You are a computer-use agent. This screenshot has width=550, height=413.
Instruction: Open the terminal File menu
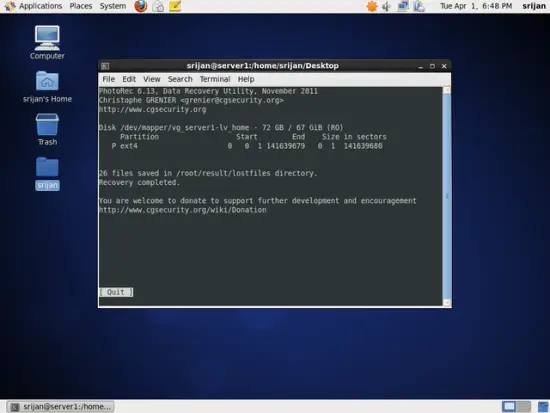[x=108, y=79]
